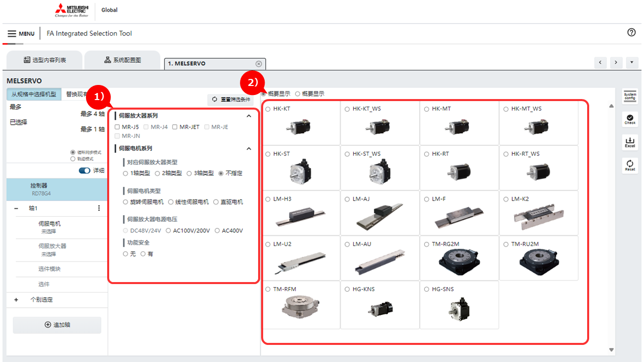Image resolution: width=644 pixels, height=362 pixels.
Task: Collapse the 伺服电机系列 section
Action: (249, 149)
